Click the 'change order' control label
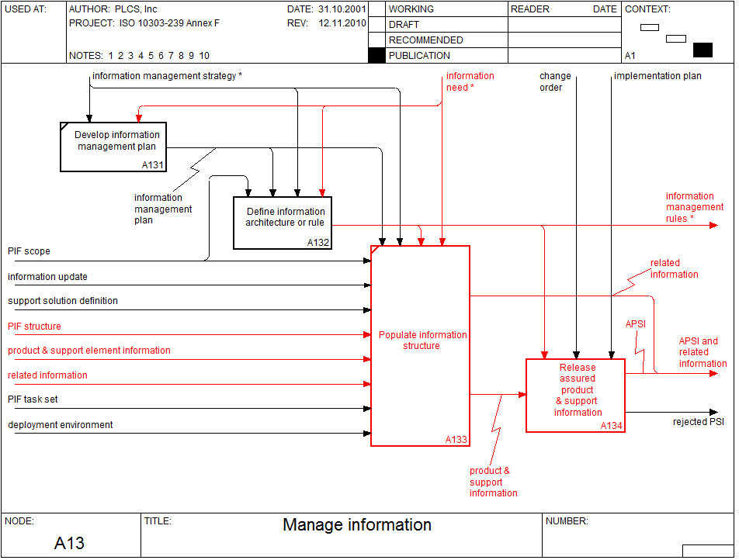 [555, 81]
